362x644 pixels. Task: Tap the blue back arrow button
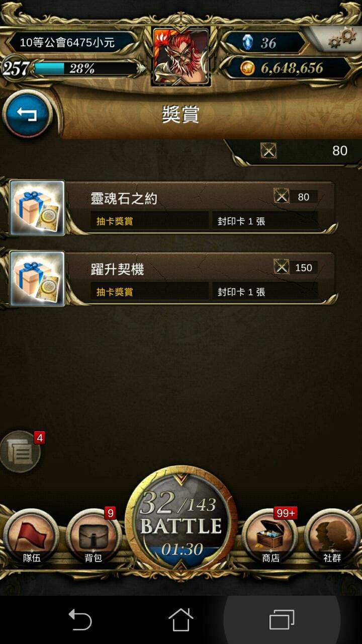[27, 114]
